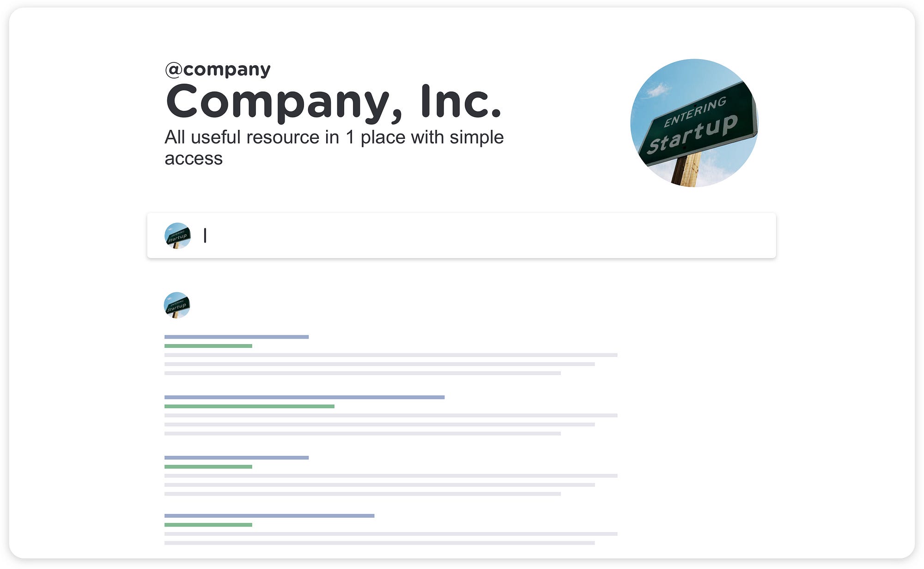
Task: Open the fourth result's blue title link
Action: pos(269,516)
